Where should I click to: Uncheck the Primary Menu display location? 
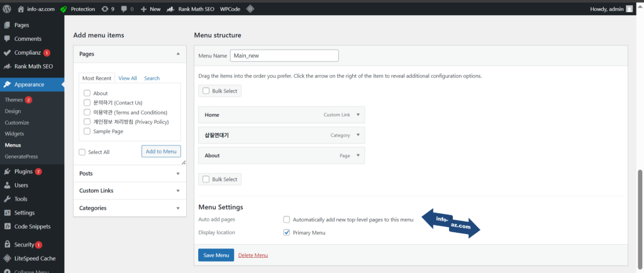point(287,232)
